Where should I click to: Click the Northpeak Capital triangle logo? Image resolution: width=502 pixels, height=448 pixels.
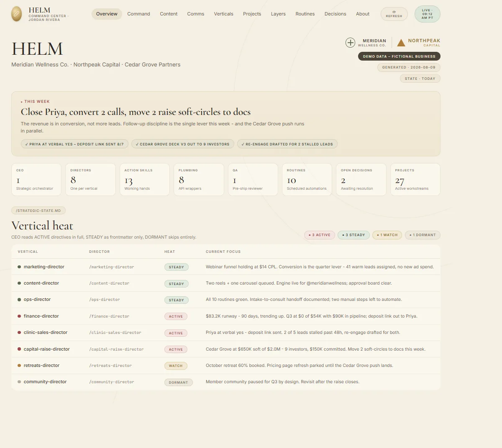pos(401,43)
